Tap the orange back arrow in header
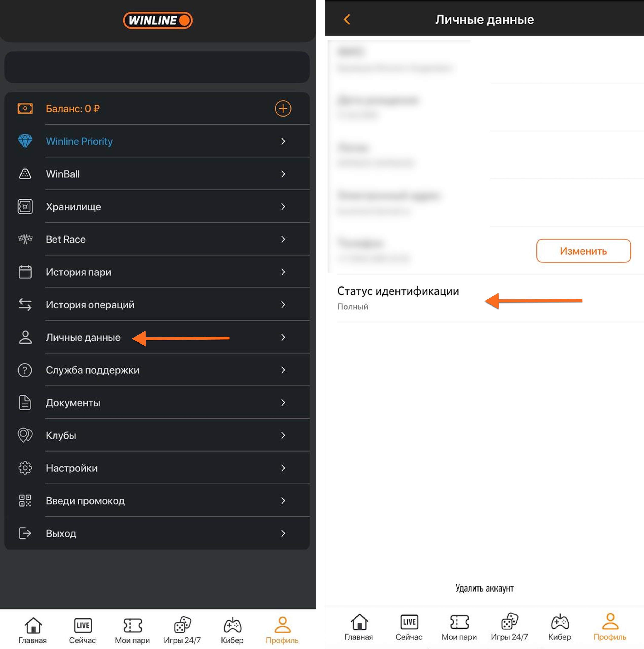This screenshot has height=649, width=644. [x=347, y=19]
